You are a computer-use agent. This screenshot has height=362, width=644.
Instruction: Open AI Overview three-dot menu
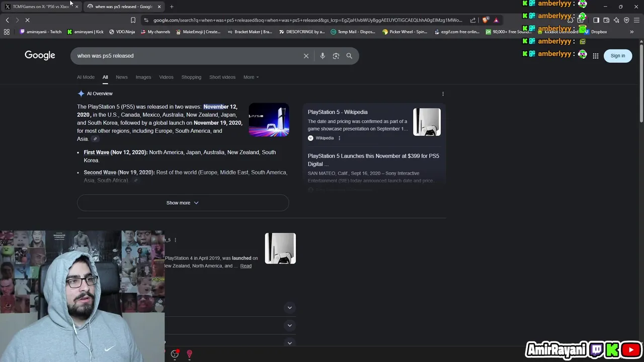(x=443, y=94)
